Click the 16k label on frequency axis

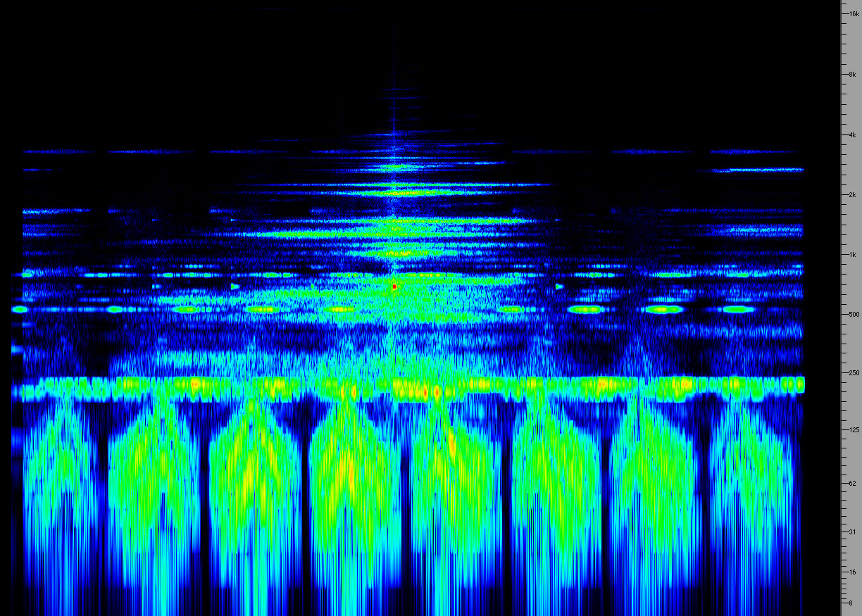tap(853, 13)
